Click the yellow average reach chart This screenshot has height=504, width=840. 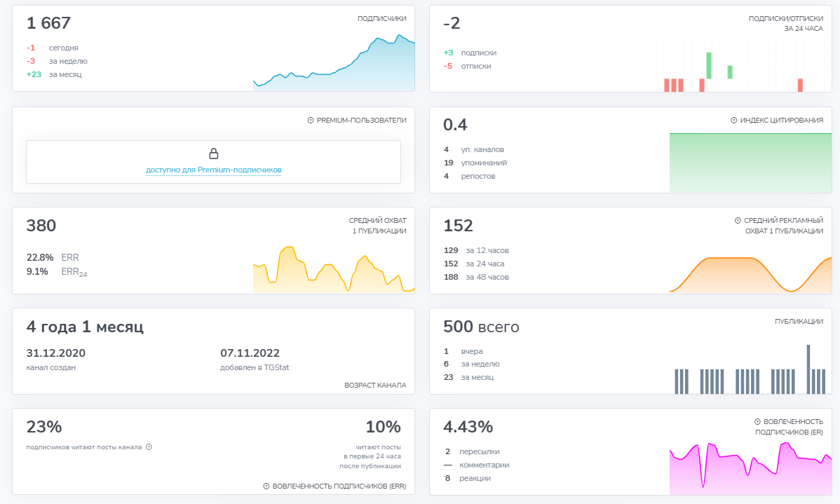[334, 269]
